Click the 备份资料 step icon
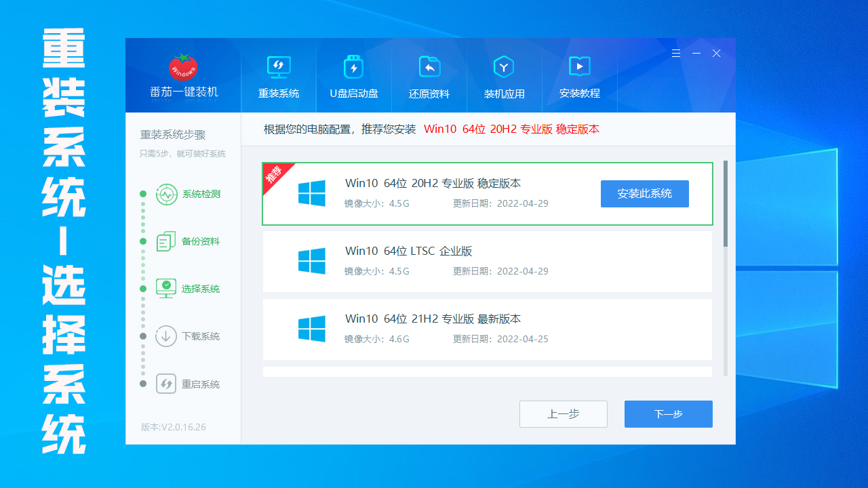 click(x=166, y=242)
